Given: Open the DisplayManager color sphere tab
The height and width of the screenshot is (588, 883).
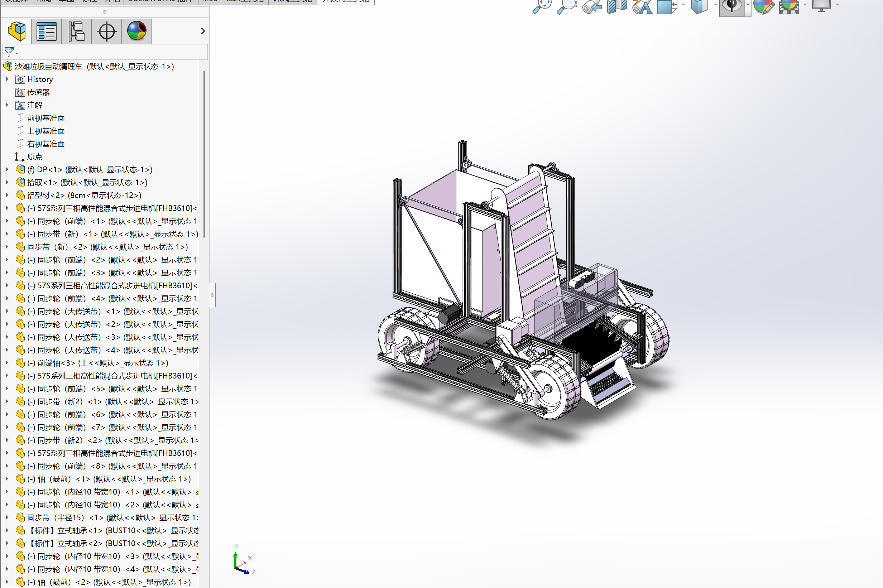Looking at the screenshot, I should coord(136,32).
